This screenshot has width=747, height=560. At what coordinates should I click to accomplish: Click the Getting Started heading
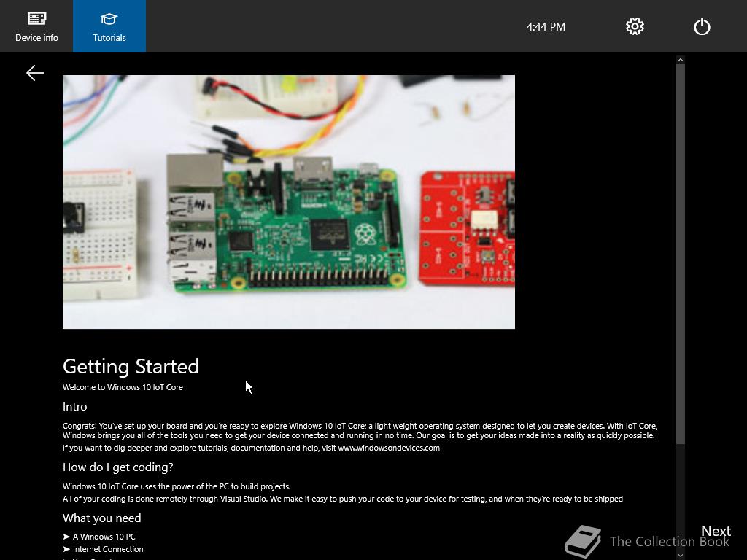point(131,366)
